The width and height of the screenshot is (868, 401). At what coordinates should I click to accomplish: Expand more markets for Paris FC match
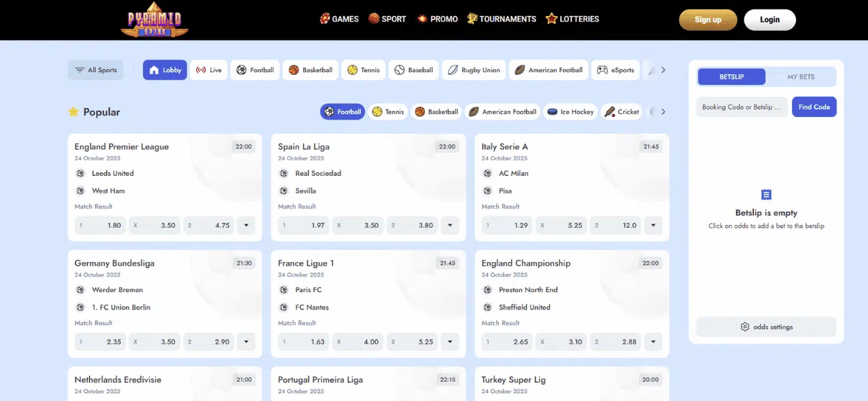coord(449,342)
